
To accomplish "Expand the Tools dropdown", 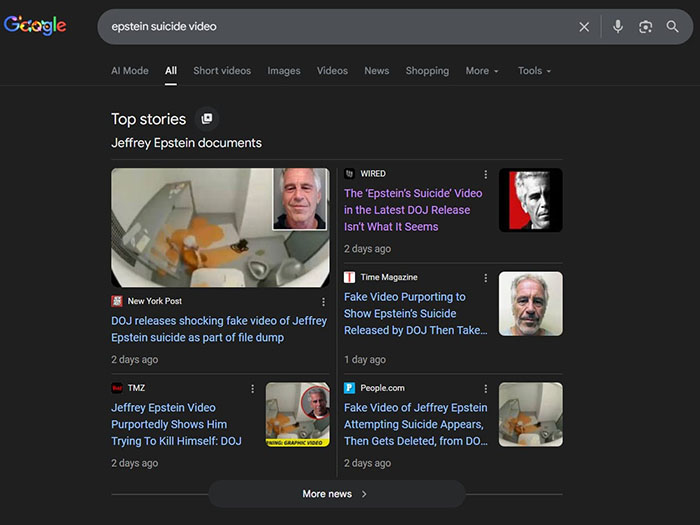I will tap(534, 71).
